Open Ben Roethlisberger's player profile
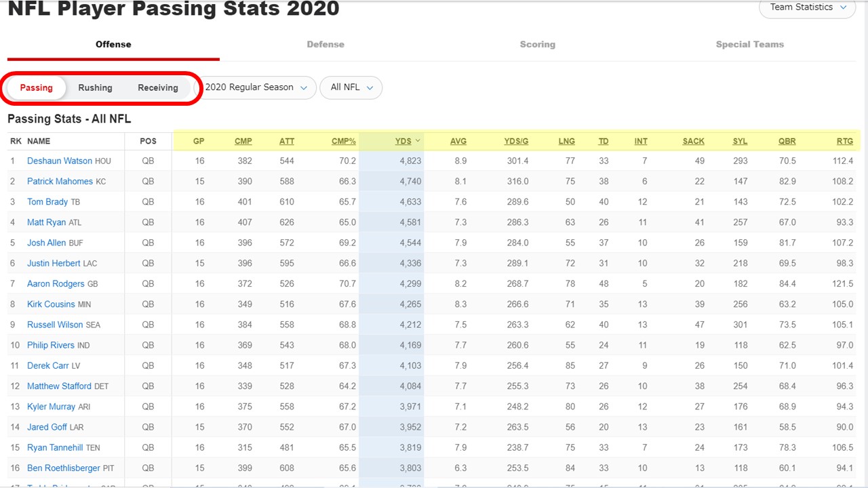The image size is (868, 488). click(x=63, y=468)
